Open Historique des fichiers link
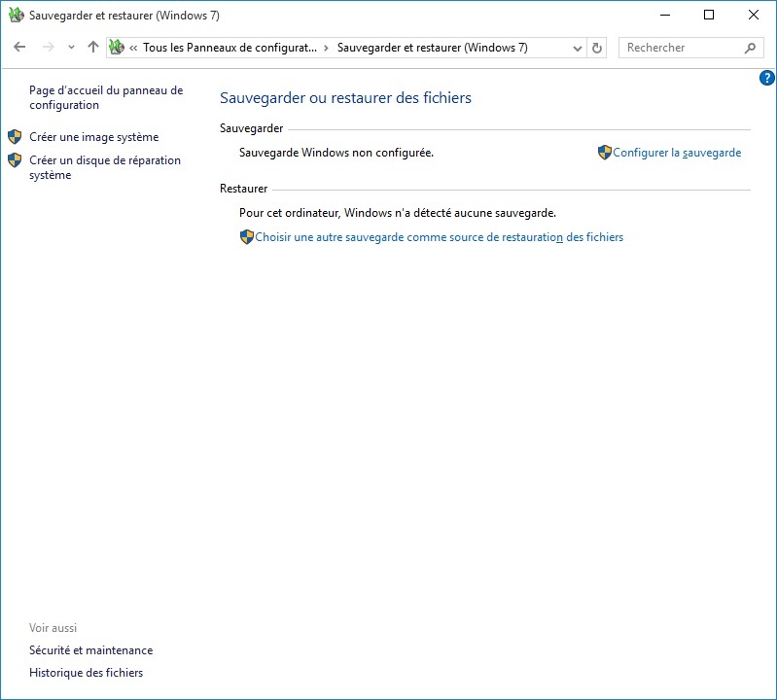 pyautogui.click(x=87, y=673)
